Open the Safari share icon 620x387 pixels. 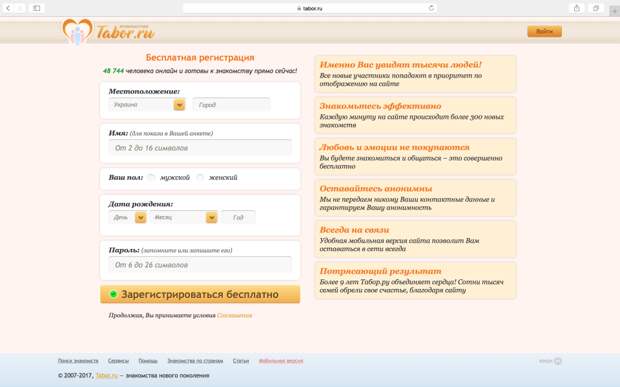(x=577, y=8)
